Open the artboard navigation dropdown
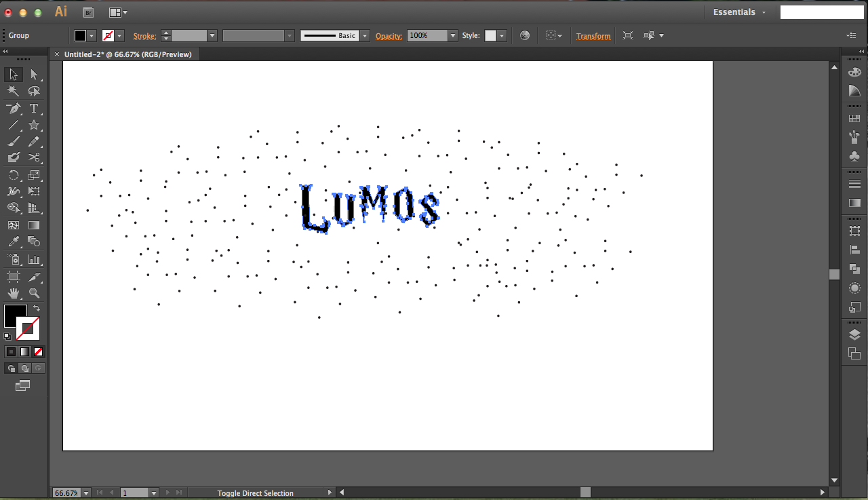Screen dimensions: 868x500 tap(154, 493)
